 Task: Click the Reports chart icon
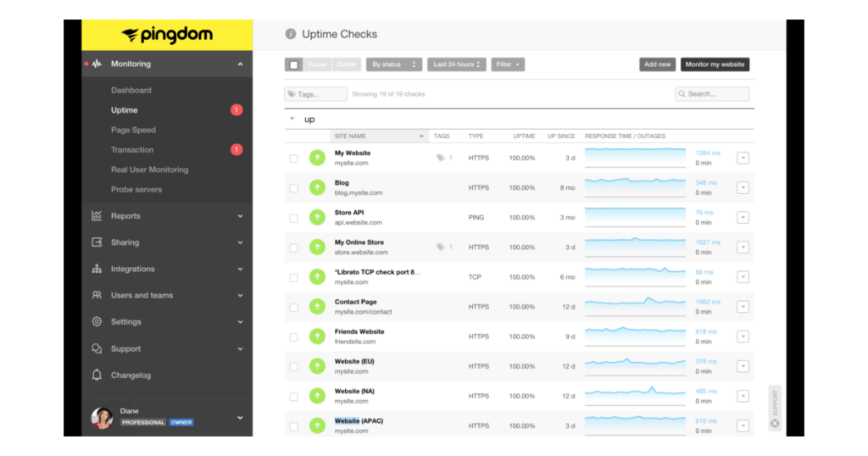pos(97,216)
